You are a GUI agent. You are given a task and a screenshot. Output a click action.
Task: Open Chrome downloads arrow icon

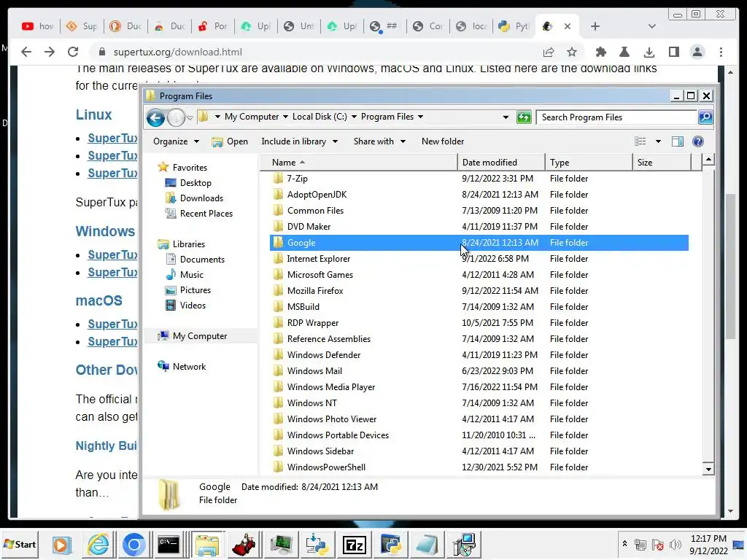[649, 52]
